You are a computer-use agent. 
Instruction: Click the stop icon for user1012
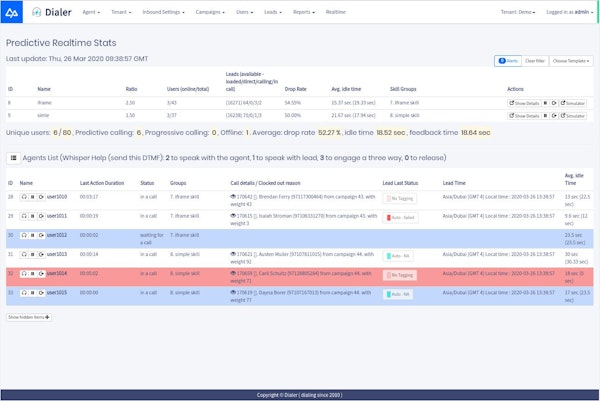click(33, 235)
